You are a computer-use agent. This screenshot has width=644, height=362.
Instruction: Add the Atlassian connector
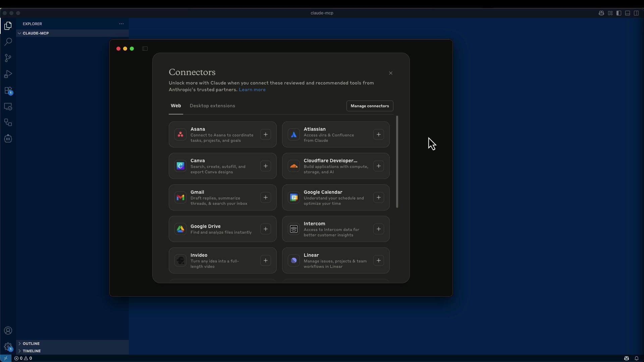coord(379,135)
